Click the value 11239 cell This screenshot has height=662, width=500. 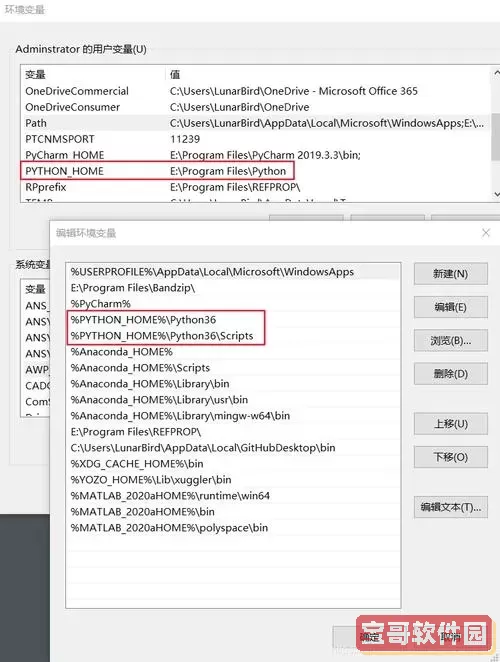185,139
